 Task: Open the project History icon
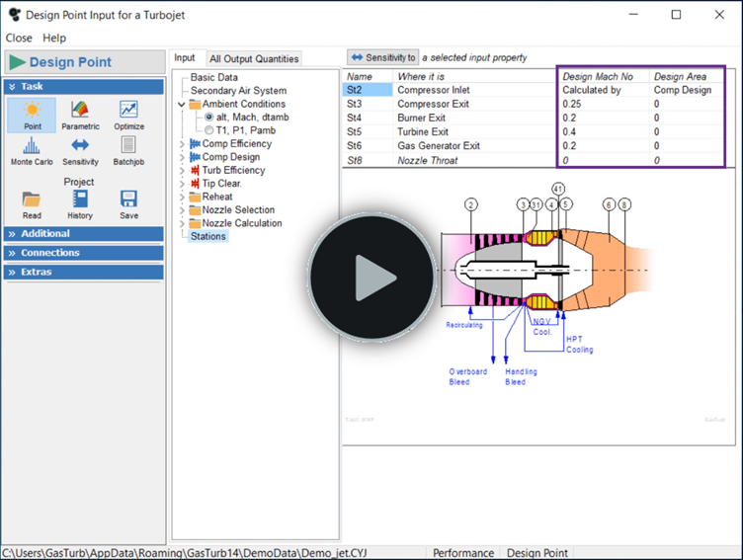click(80, 199)
